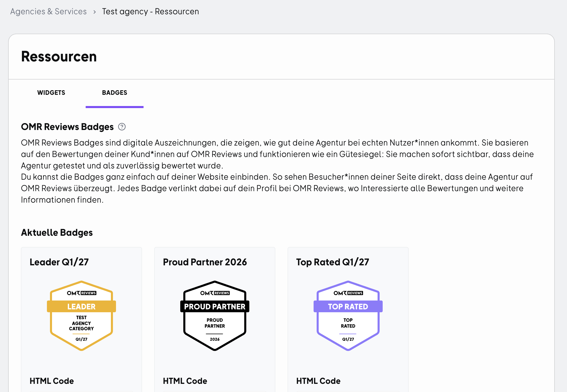This screenshot has height=392, width=567.
Task: Click the Aktuelle Badges heading
Action: click(57, 232)
